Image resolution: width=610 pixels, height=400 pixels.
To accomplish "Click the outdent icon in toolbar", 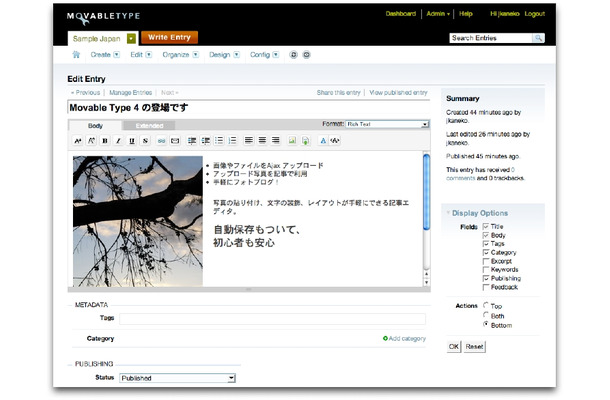I will coord(205,140).
